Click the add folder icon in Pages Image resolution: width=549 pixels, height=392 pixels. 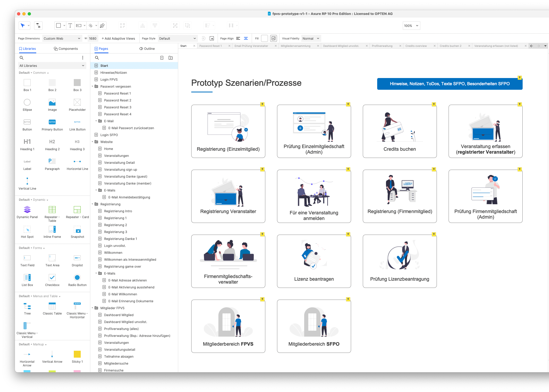click(171, 58)
